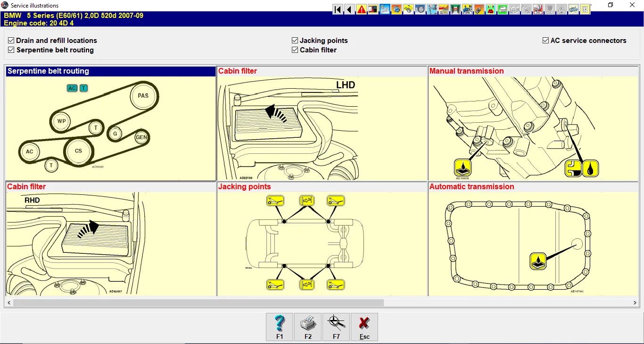Open help with the F1 button
644x344 pixels.
click(x=280, y=327)
